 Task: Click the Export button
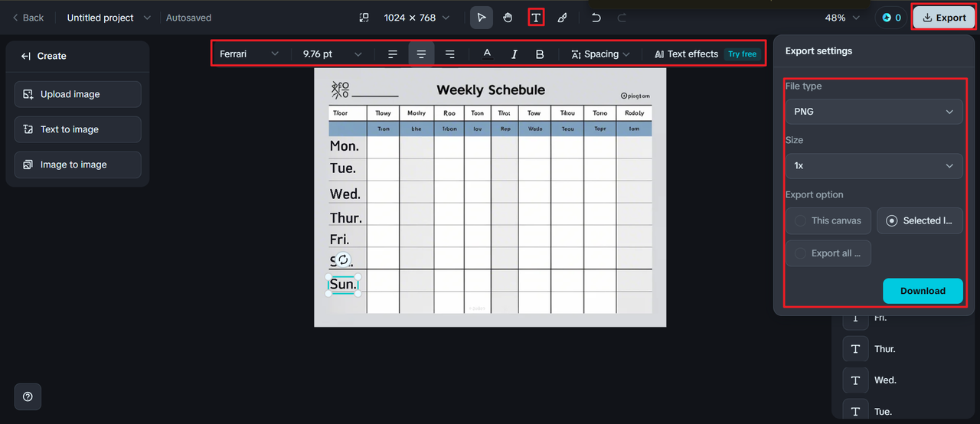click(x=944, y=18)
